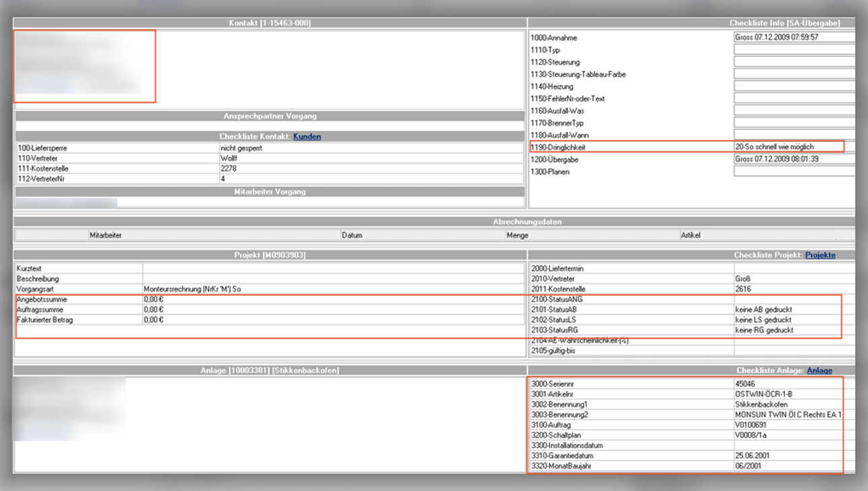
Task: Click the empty 1300-Planen input field
Action: tap(793, 172)
